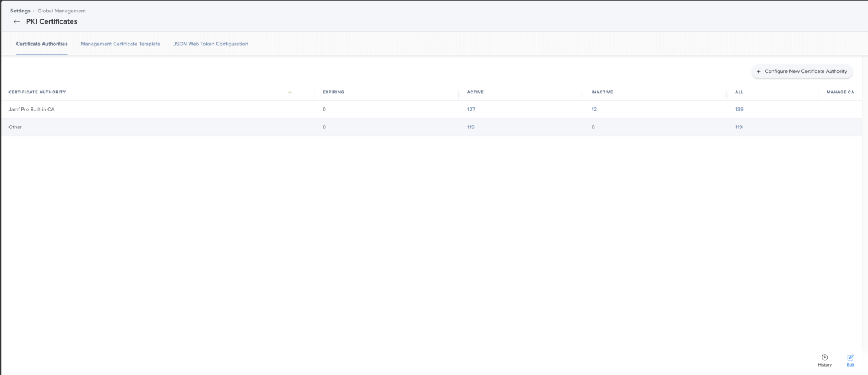
Task: View the 119 active certificates for Other
Action: click(470, 127)
